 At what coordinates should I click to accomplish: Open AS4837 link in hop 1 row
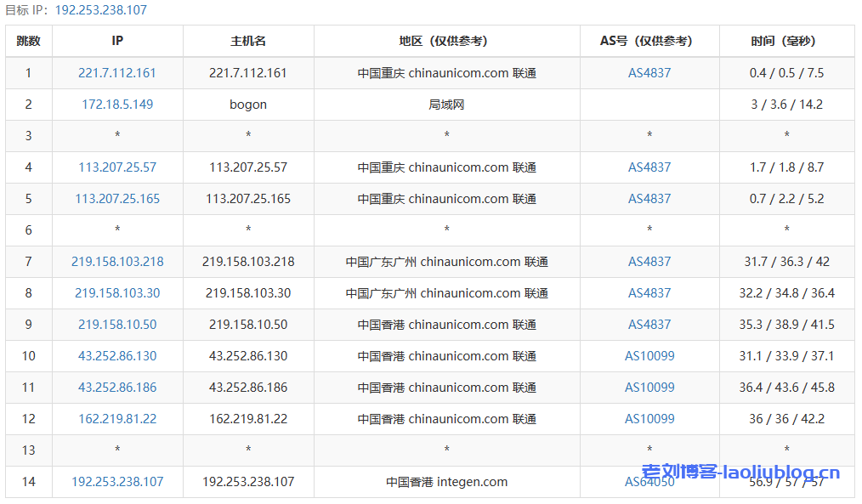tap(649, 72)
